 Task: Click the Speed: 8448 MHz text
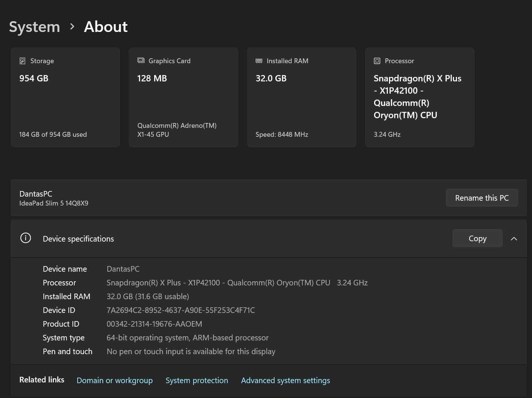pos(282,134)
